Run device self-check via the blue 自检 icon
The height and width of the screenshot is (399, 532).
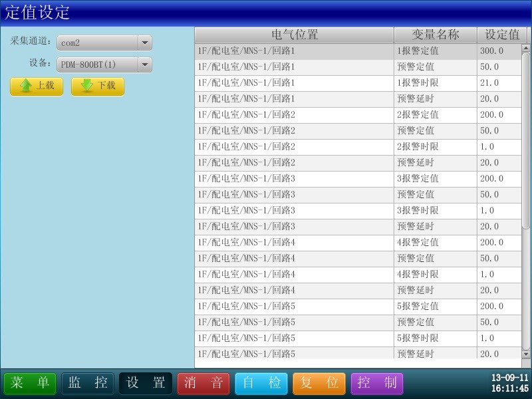pyautogui.click(x=261, y=384)
